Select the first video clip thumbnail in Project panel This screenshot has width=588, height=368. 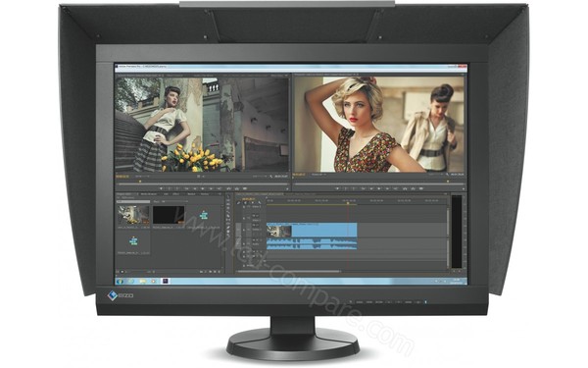click(x=134, y=215)
